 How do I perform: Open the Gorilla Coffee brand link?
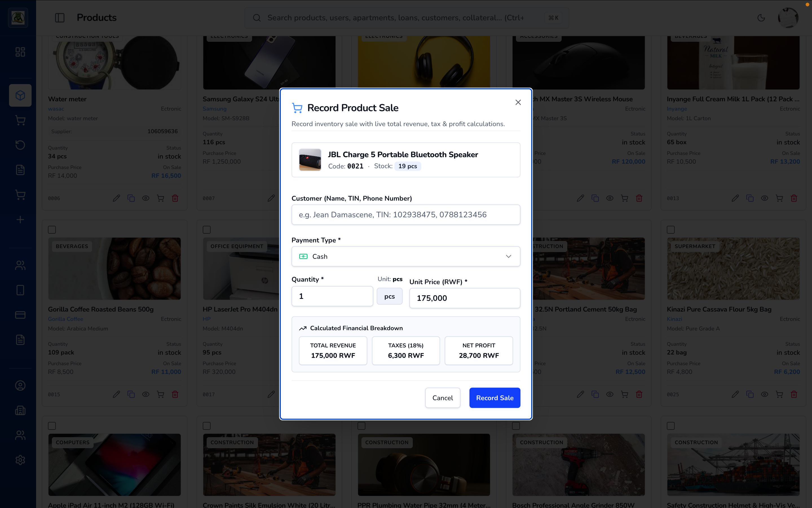65,319
